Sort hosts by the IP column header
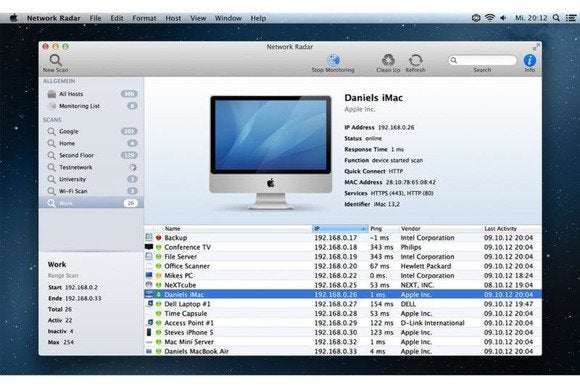The width and height of the screenshot is (580, 388). coord(340,229)
